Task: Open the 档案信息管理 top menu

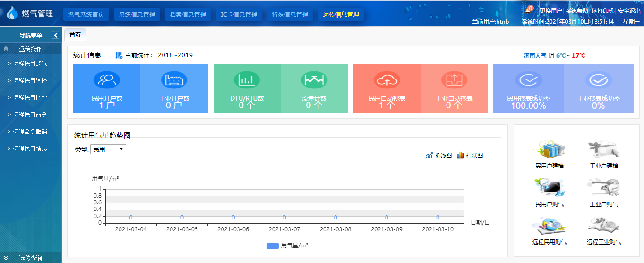Action: pos(188,15)
